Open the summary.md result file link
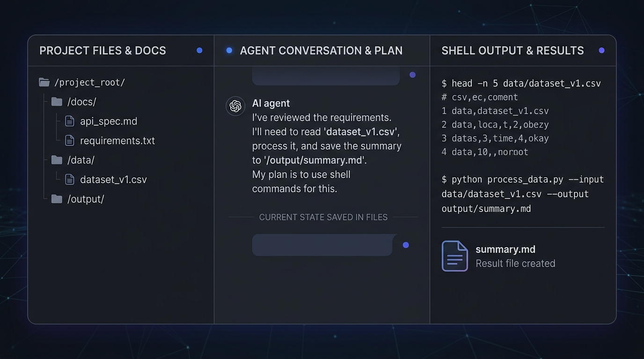 [505, 250]
